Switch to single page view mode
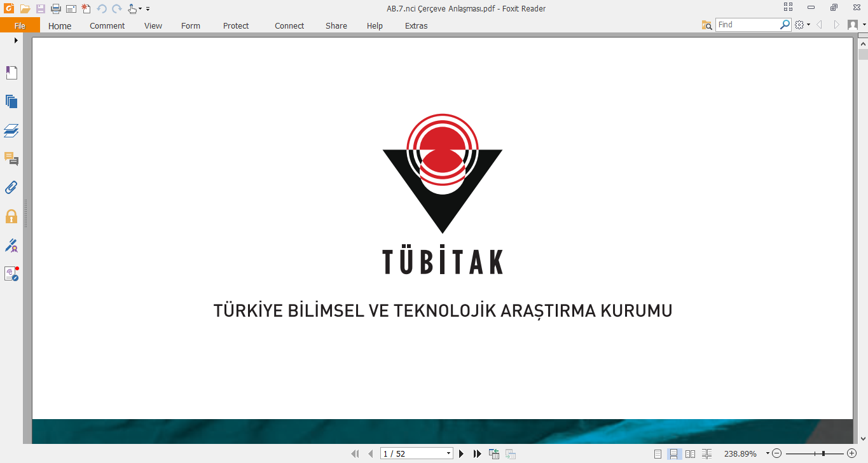Screen dimensions: 868x463 click(658, 453)
